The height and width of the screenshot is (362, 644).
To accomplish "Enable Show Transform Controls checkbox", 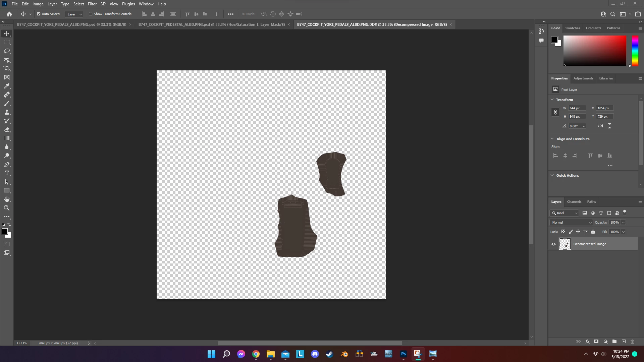I will tap(91, 14).
